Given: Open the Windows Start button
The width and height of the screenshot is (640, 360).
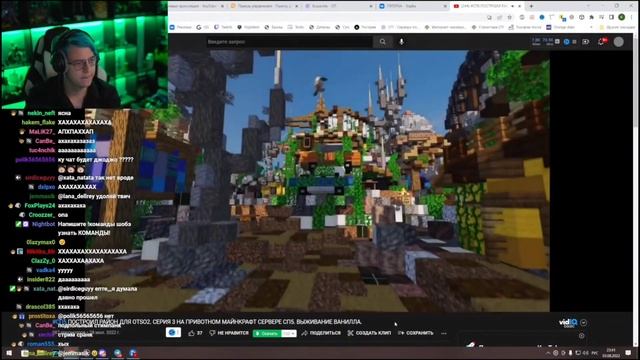Looking at the screenshot, I should pos(9,353).
